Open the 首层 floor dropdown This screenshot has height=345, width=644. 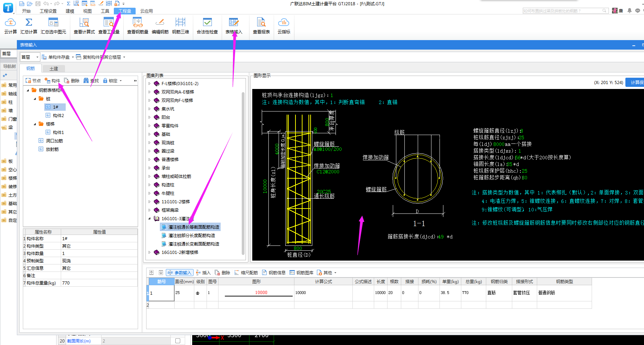[37, 57]
